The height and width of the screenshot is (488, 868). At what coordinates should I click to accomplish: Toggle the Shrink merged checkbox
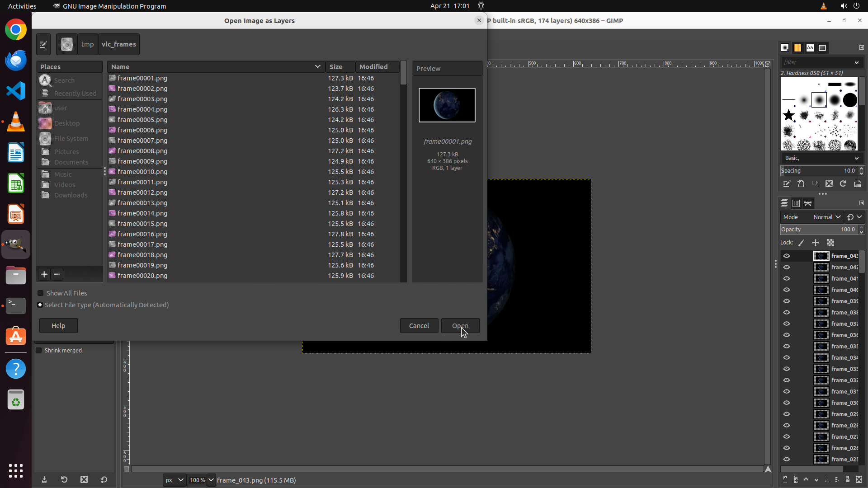click(x=39, y=351)
